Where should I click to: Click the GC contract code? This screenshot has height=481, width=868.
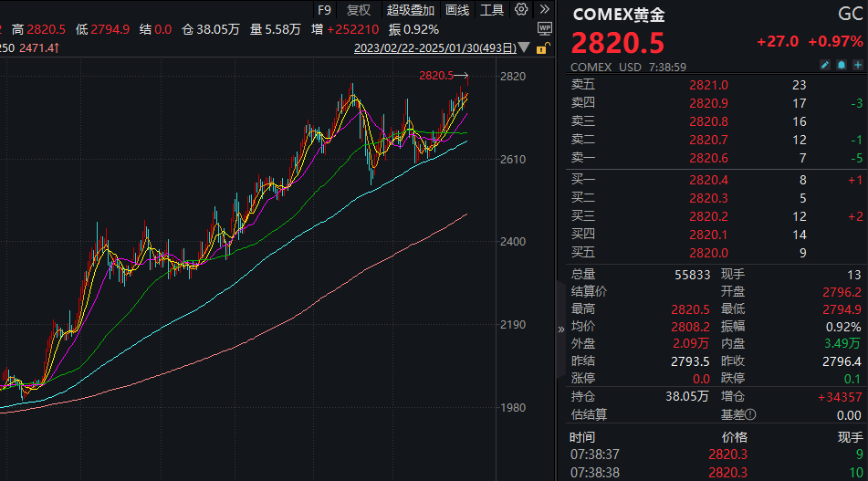(x=849, y=15)
